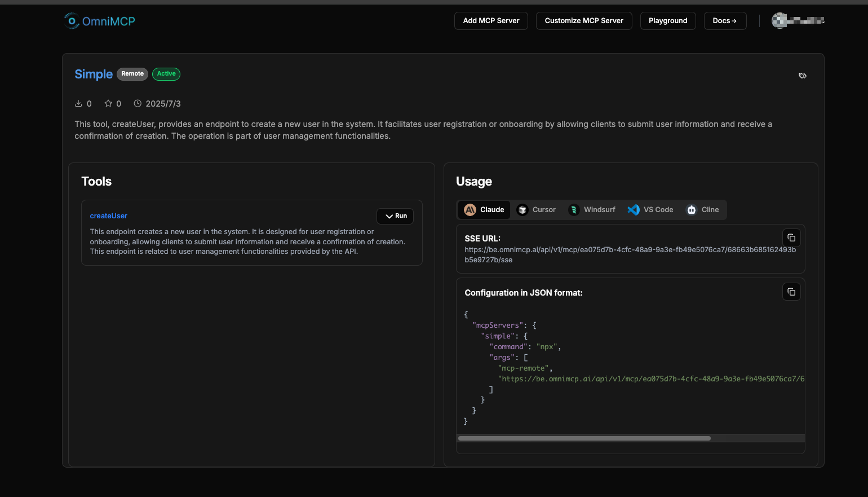Select the Claude usage tab

coord(484,210)
